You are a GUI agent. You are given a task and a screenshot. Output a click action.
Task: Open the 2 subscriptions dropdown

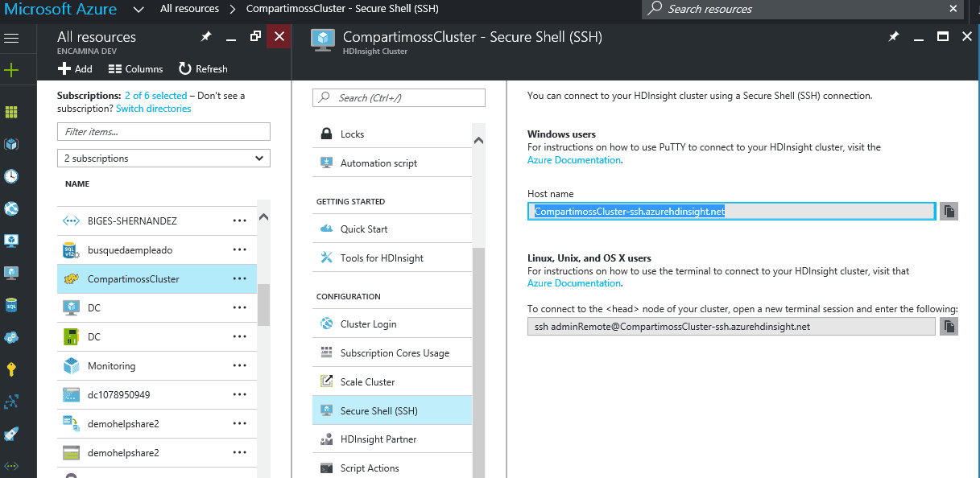(x=163, y=159)
